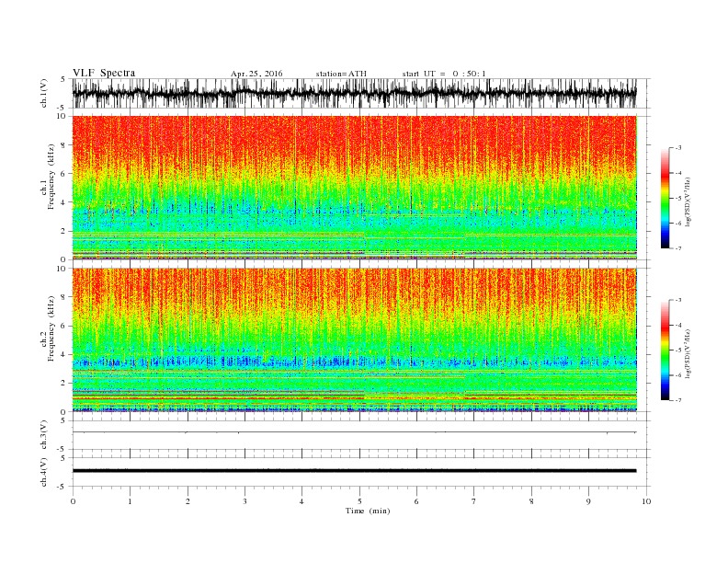Click the ch.1 spectrogram PSD color bar
Screen dimensions: 728x563
(665, 198)
